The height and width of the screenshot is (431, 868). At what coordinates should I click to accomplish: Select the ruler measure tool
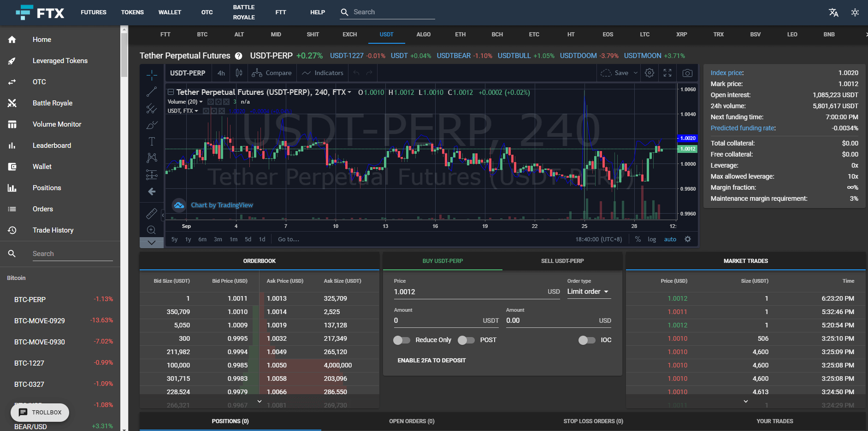point(152,214)
